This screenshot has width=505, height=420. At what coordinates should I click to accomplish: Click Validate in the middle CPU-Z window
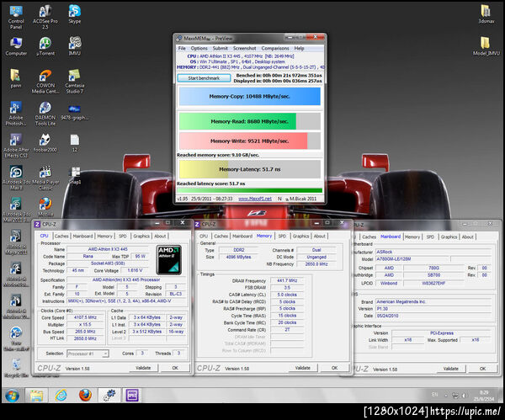pyautogui.click(x=302, y=368)
